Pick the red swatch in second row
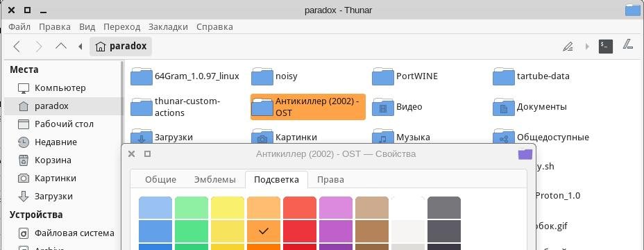The image size is (644, 250). (x=300, y=231)
